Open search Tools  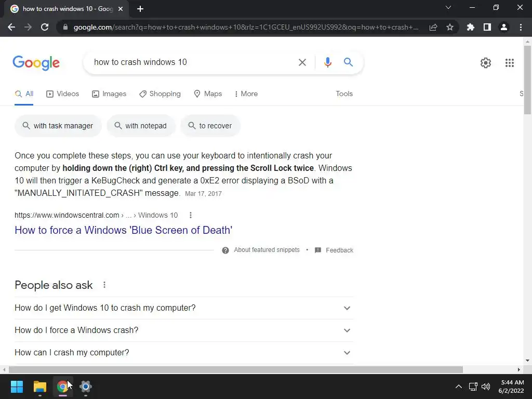click(344, 94)
